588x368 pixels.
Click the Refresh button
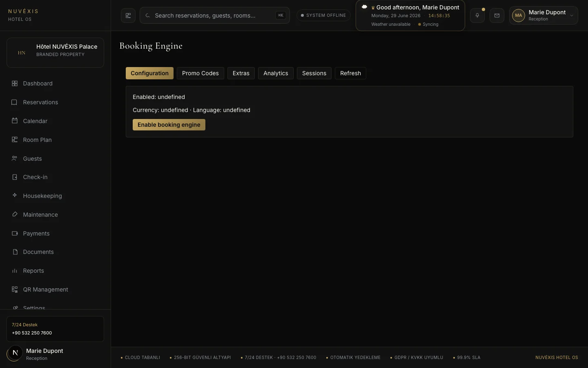[x=350, y=73]
